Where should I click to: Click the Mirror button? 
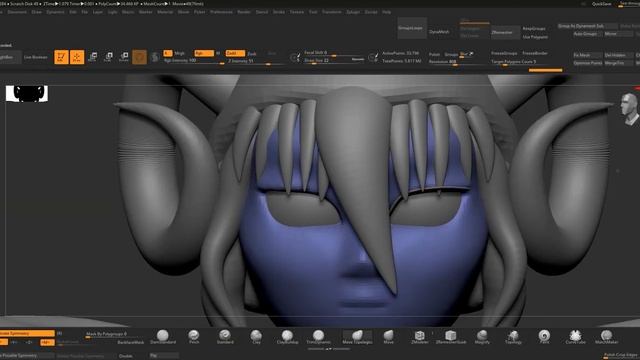618,33
